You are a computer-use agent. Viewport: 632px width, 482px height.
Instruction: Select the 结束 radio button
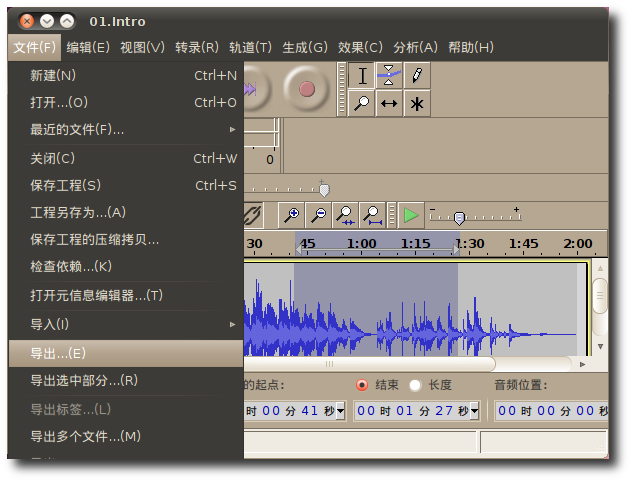362,385
